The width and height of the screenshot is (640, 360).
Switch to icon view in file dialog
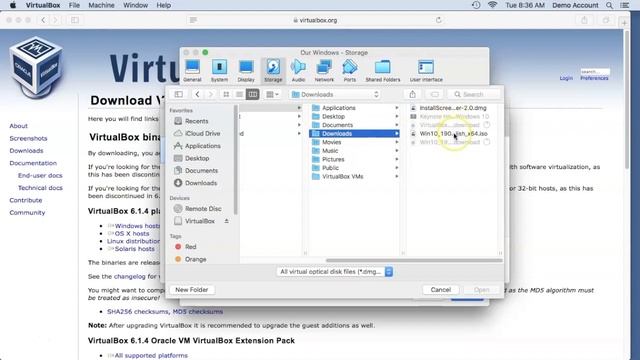[x=226, y=94]
